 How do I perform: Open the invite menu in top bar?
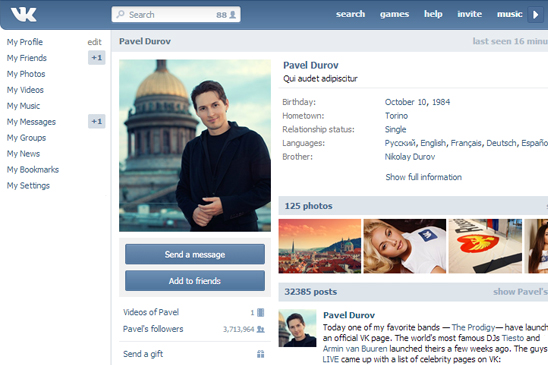click(469, 14)
